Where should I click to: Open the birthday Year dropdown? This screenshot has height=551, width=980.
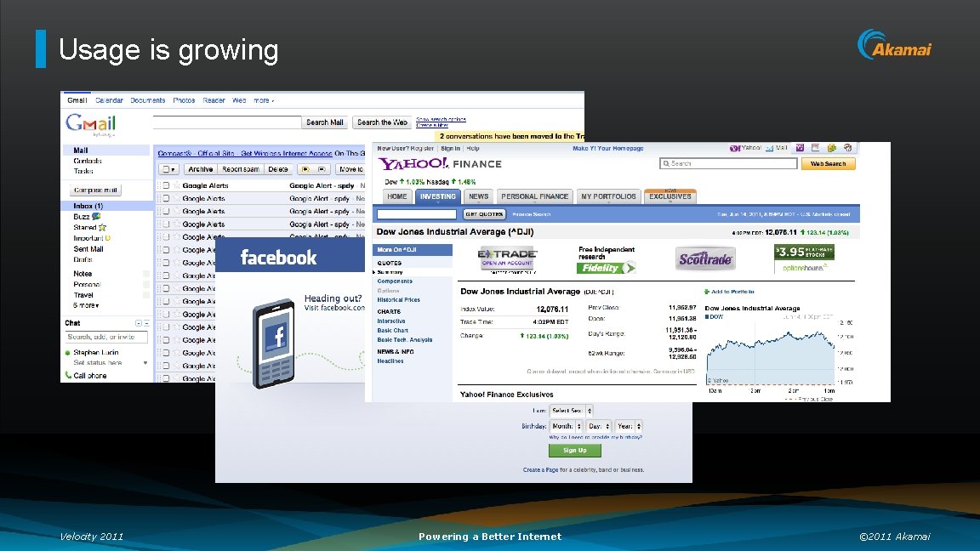point(629,426)
